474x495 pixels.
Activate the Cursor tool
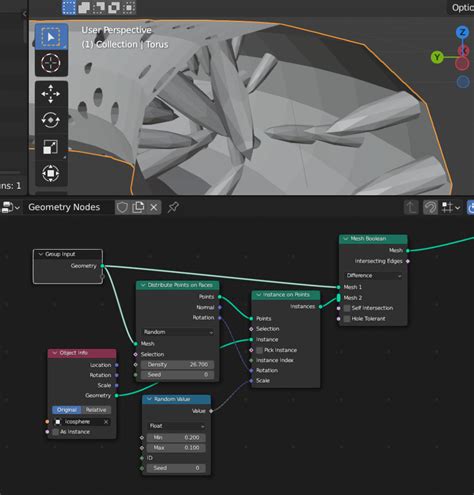pos(51,63)
